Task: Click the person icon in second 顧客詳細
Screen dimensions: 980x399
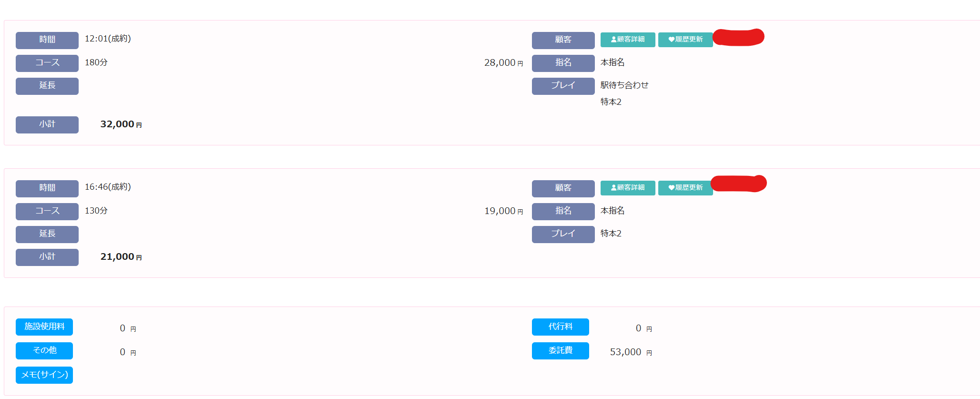Action: pyautogui.click(x=613, y=188)
